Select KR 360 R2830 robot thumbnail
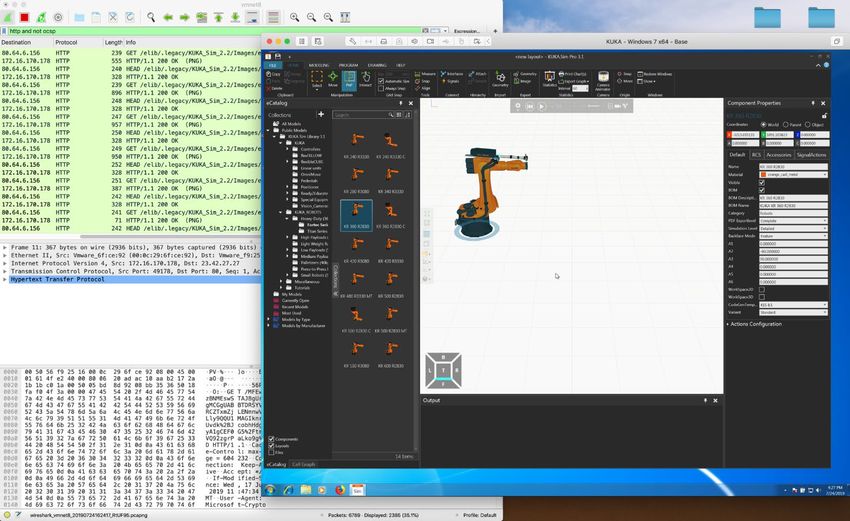Image resolution: width=850 pixels, height=521 pixels. point(356,215)
